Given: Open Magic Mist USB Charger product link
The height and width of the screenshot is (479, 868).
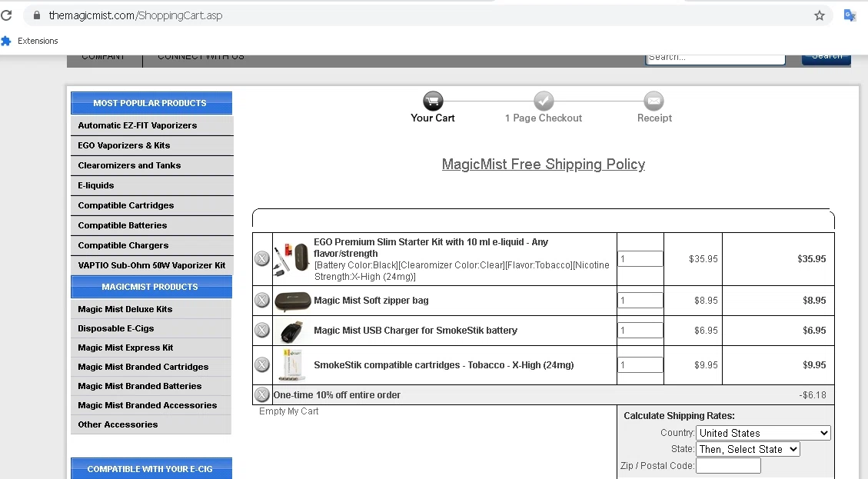Looking at the screenshot, I should [x=415, y=330].
